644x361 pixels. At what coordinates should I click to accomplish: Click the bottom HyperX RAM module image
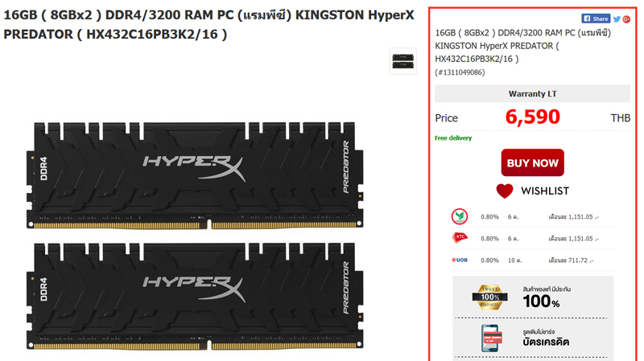click(195, 296)
